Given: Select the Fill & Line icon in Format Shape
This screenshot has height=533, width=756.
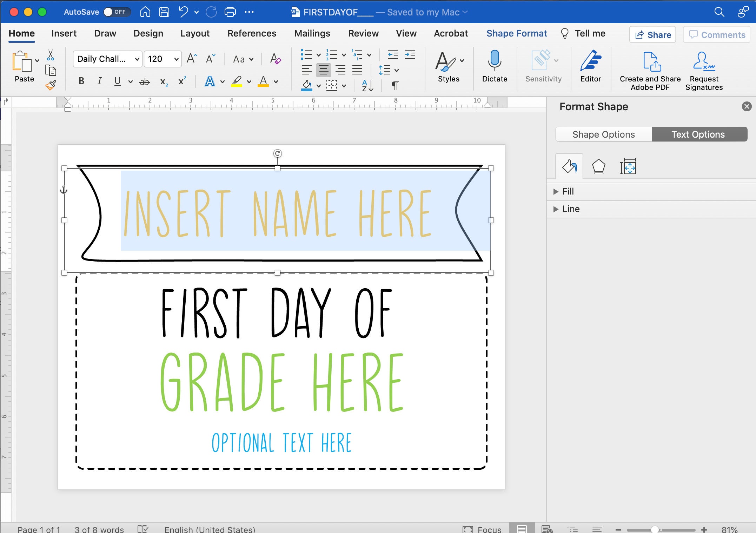Looking at the screenshot, I should [x=569, y=166].
